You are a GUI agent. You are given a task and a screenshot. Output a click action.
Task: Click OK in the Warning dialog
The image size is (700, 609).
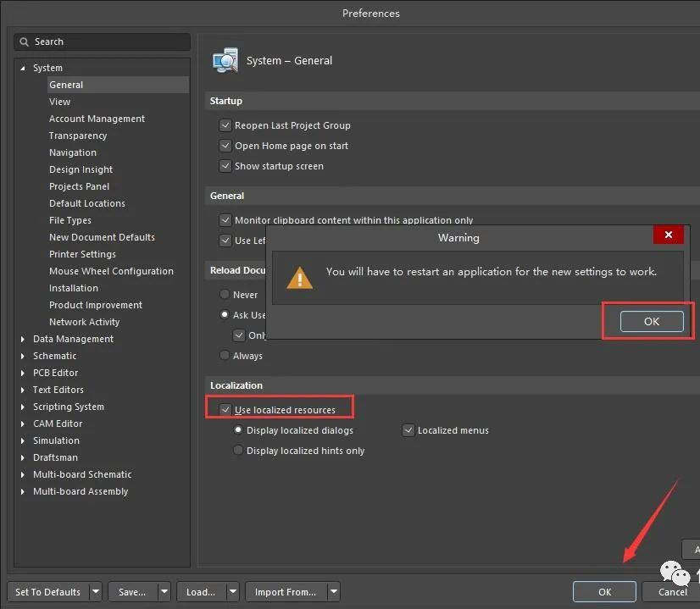(651, 321)
